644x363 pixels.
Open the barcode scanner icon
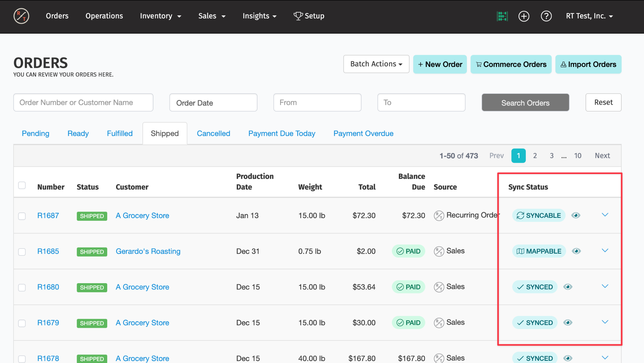point(502,16)
